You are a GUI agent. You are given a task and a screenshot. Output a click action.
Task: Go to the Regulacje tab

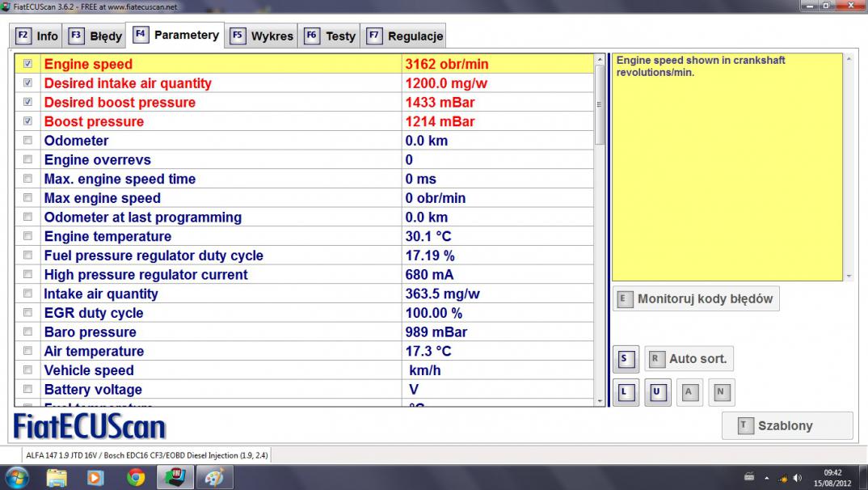pyautogui.click(x=404, y=36)
